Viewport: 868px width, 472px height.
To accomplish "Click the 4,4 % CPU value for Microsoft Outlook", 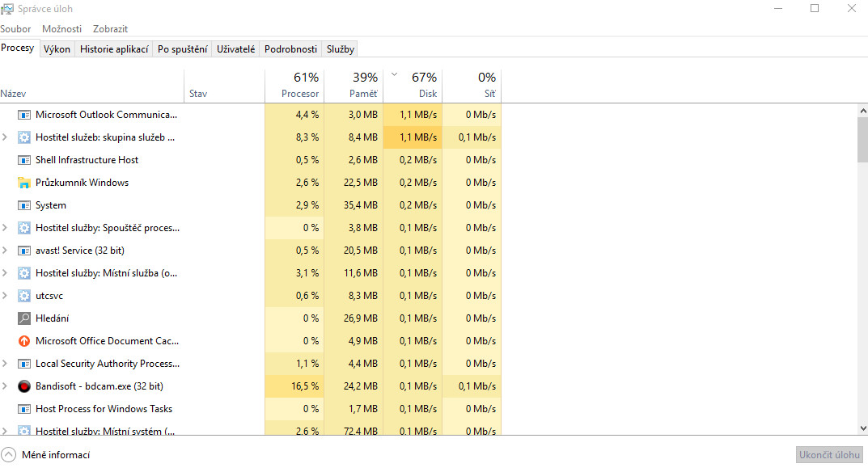I will pos(307,115).
